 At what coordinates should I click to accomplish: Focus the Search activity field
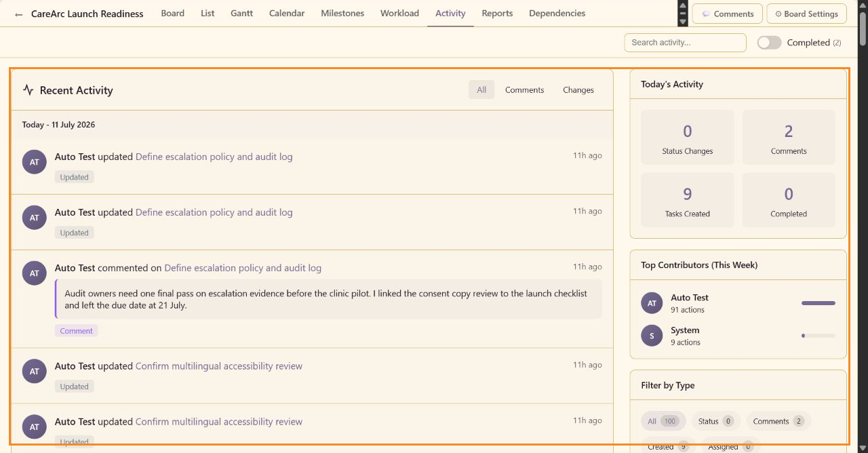coord(685,43)
